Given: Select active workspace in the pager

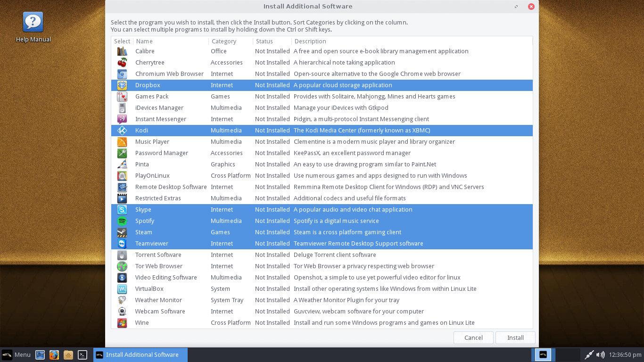Looking at the screenshot, I should pos(543,355).
